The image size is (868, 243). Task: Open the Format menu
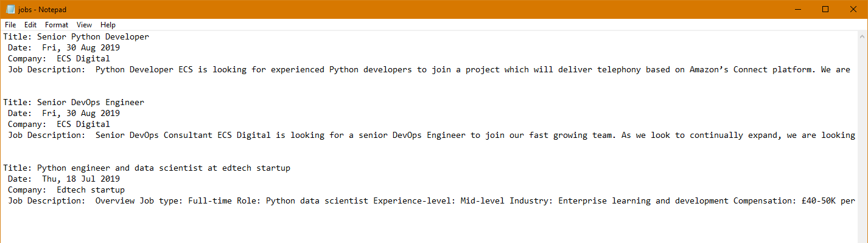point(57,25)
